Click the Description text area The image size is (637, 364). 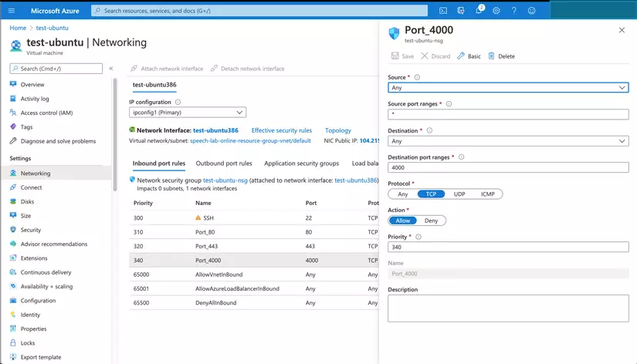pos(508,308)
